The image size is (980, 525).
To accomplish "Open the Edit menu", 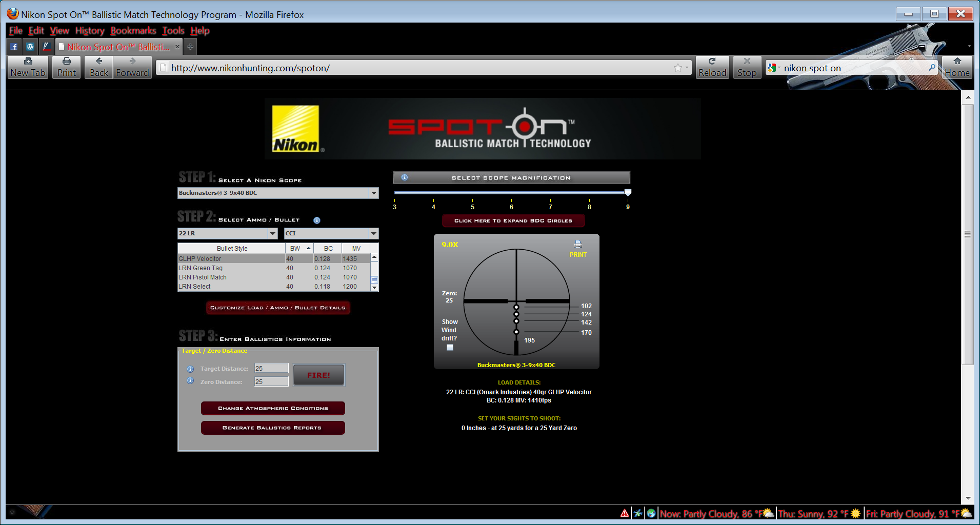I will tap(36, 31).
